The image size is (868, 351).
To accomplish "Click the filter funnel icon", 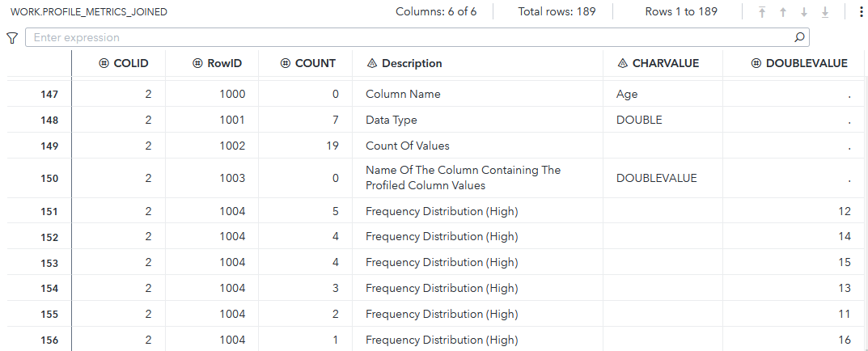I will (12, 38).
